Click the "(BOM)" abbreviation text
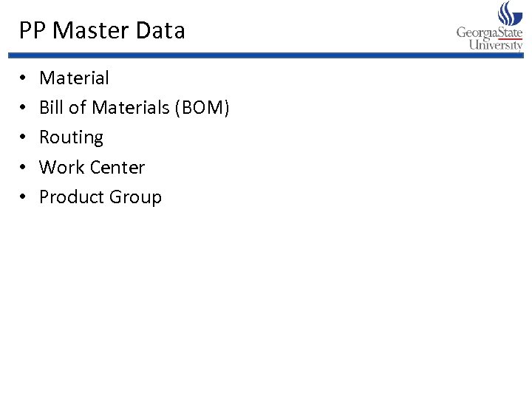Screen dimensions: 532x399 [202, 108]
